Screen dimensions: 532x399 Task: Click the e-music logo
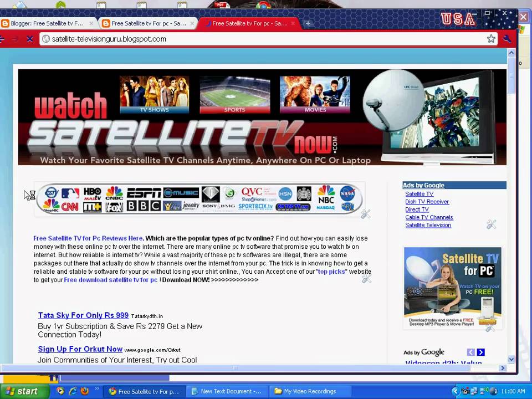[x=181, y=193]
